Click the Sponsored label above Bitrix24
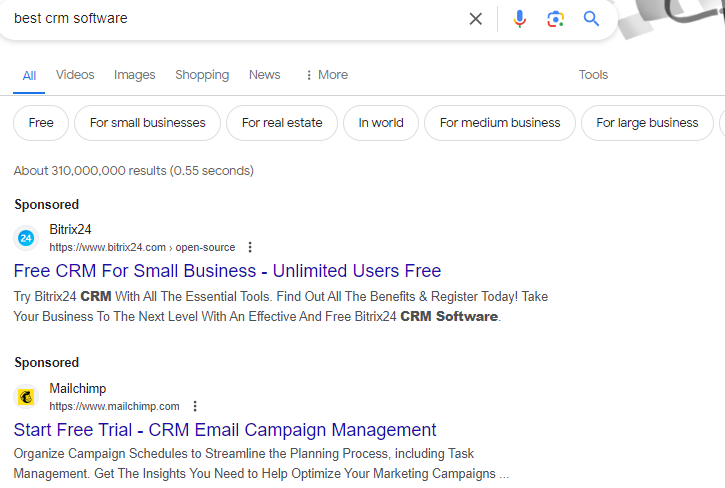The height and width of the screenshot is (488, 725). [x=47, y=204]
